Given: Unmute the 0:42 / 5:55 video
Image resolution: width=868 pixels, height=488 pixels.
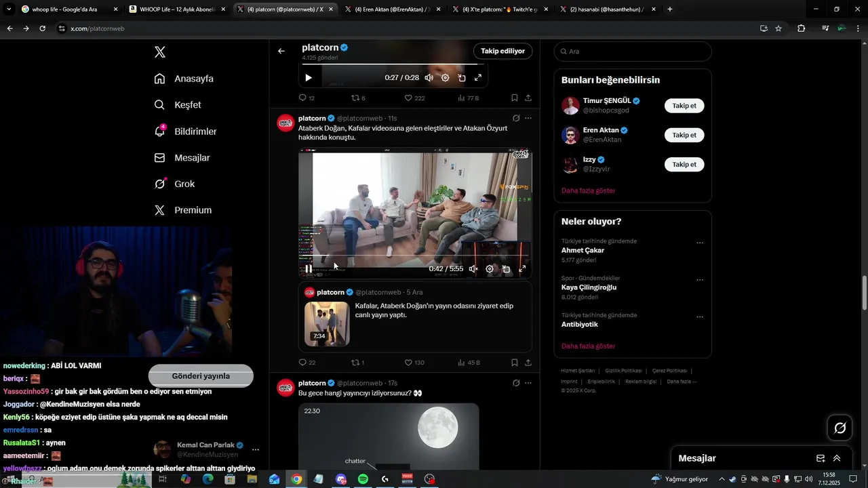Looking at the screenshot, I should coord(473,269).
